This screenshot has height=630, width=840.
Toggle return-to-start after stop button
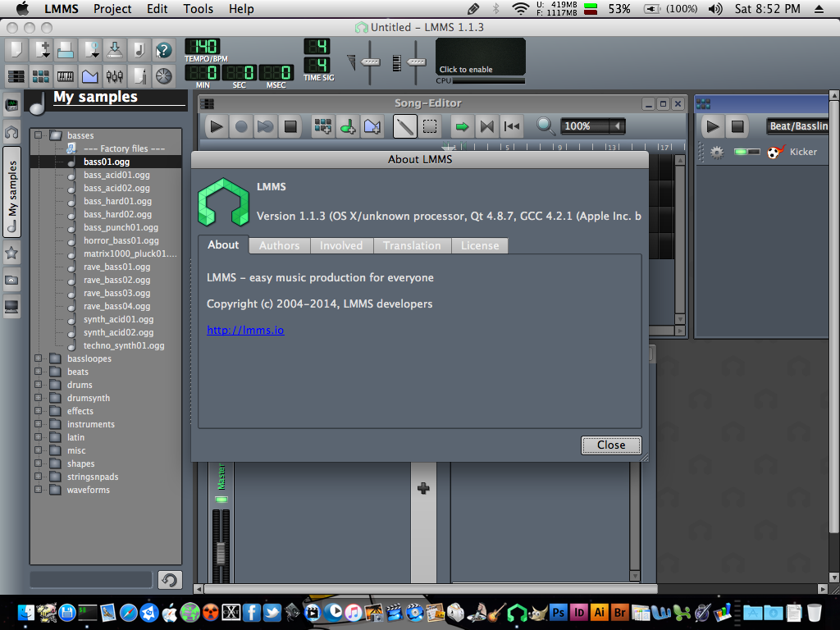(512, 126)
